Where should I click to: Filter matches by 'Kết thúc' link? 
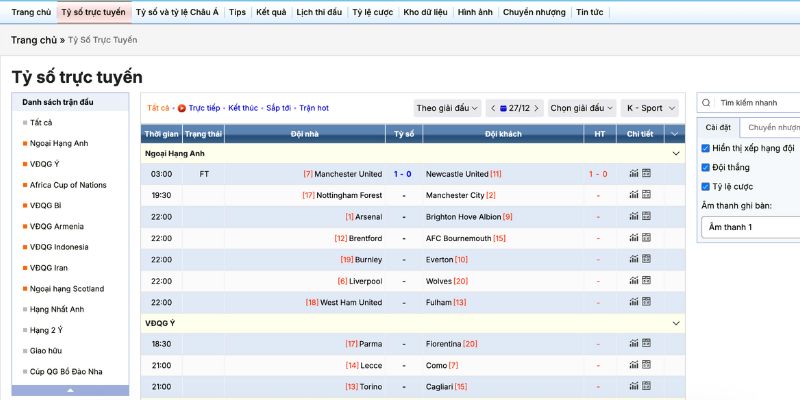coord(243,108)
